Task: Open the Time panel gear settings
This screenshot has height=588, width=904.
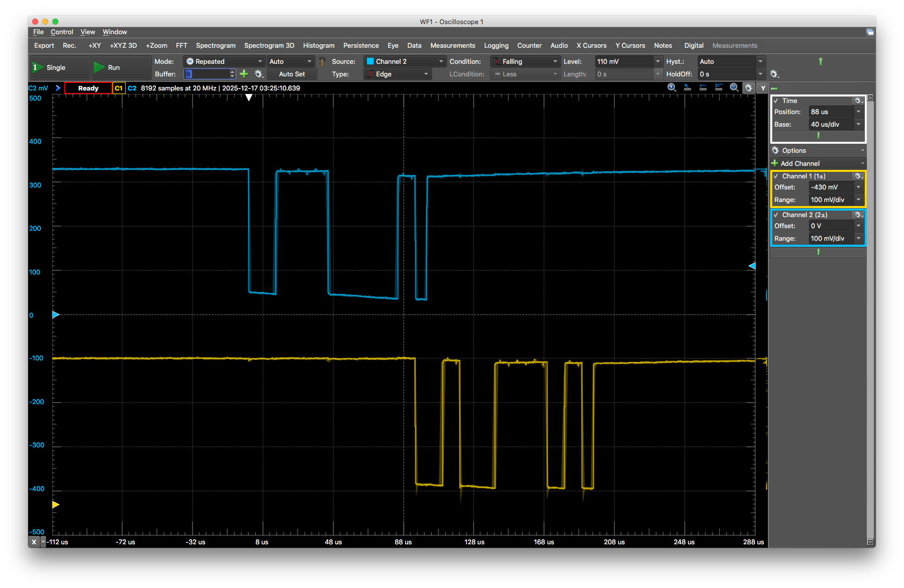Action: point(858,101)
